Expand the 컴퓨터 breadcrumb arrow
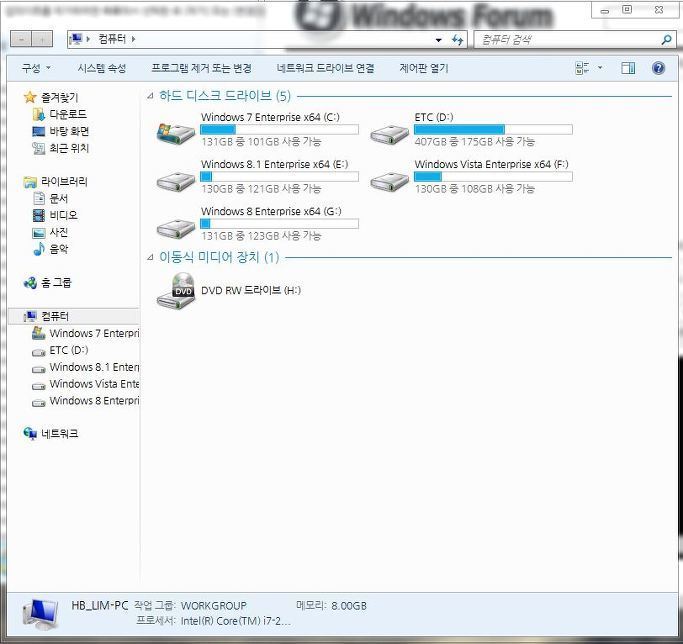This screenshot has width=683, height=644. click(x=133, y=39)
